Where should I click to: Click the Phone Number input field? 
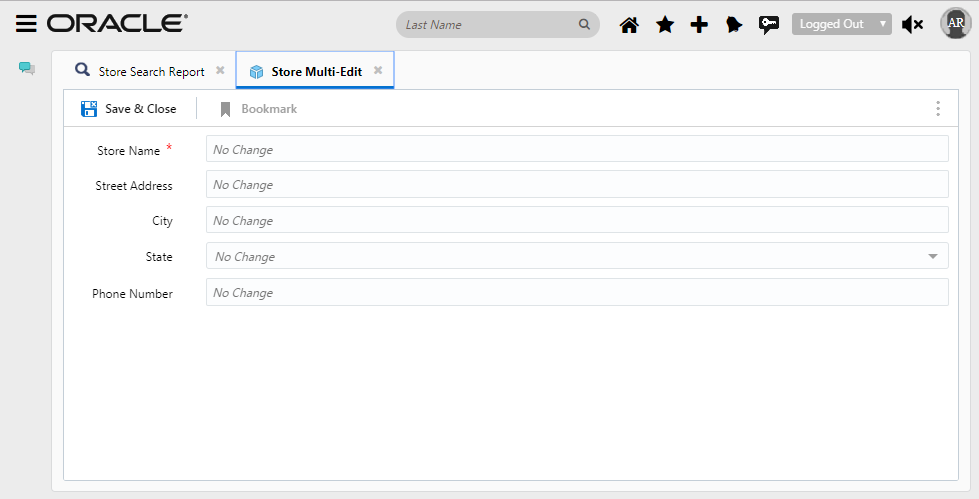pyautogui.click(x=577, y=292)
